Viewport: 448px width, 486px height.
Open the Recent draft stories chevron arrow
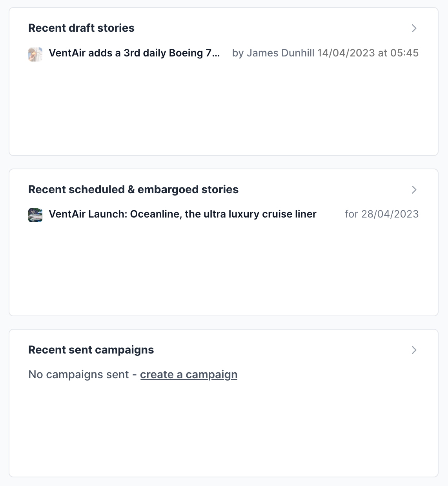click(x=414, y=28)
